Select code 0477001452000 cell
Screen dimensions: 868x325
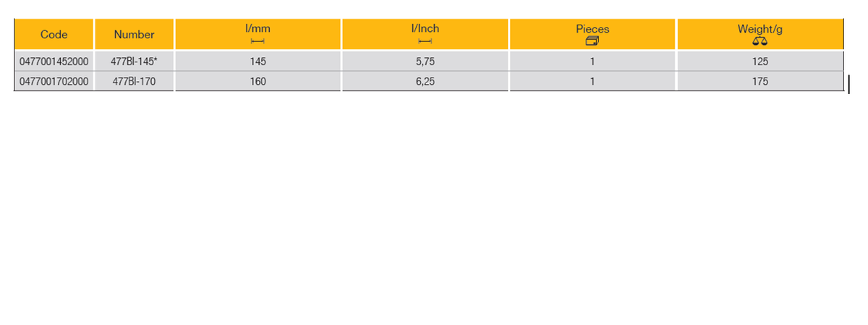click(54, 62)
